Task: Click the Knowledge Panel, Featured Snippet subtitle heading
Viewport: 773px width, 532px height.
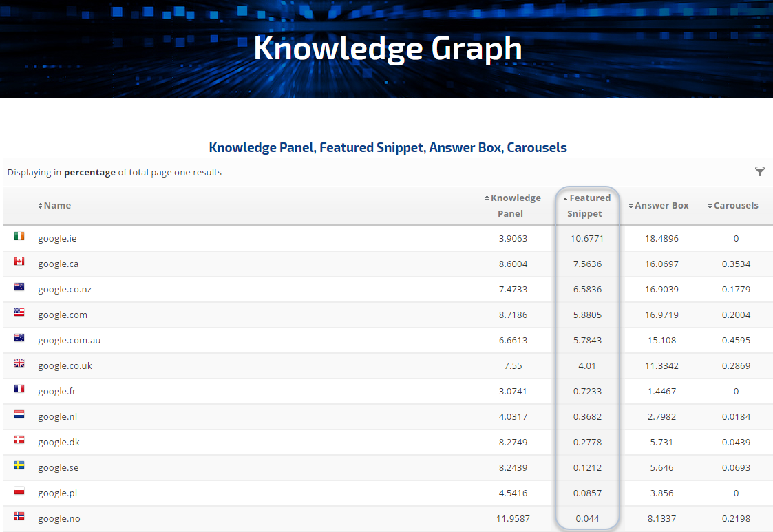Action: (388, 147)
